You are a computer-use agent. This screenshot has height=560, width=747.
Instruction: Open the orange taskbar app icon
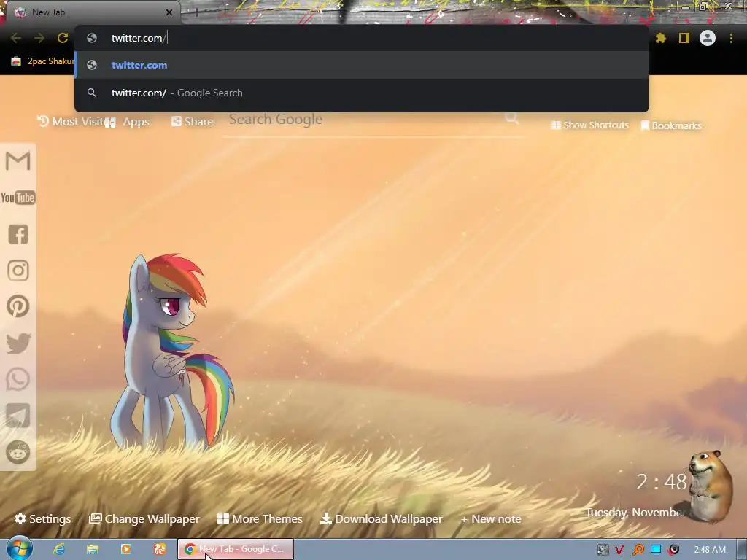coord(160,549)
